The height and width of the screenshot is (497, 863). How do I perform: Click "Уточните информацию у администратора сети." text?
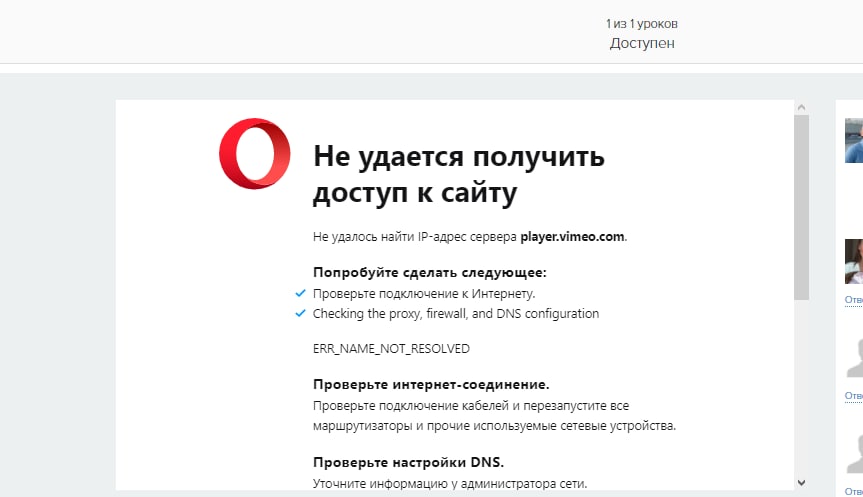(x=450, y=483)
